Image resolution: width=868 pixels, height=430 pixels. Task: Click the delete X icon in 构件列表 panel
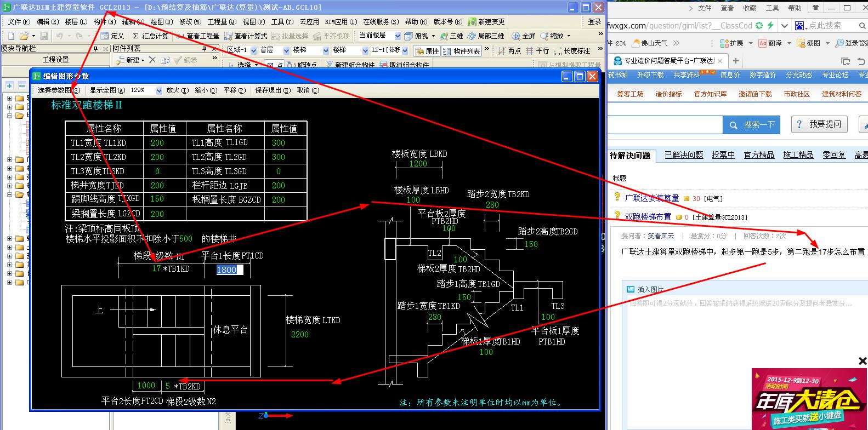coord(152,60)
